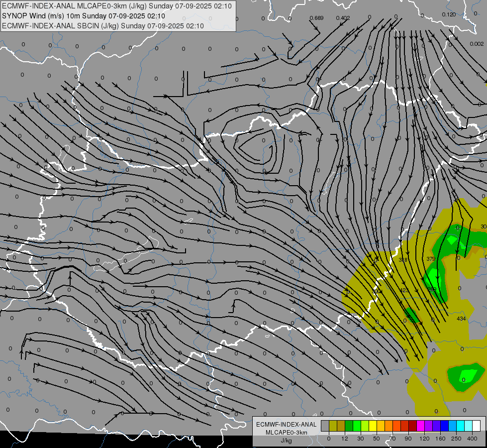Click the 0.669 value on the map
This screenshot has height=448, width=487.
(x=316, y=18)
